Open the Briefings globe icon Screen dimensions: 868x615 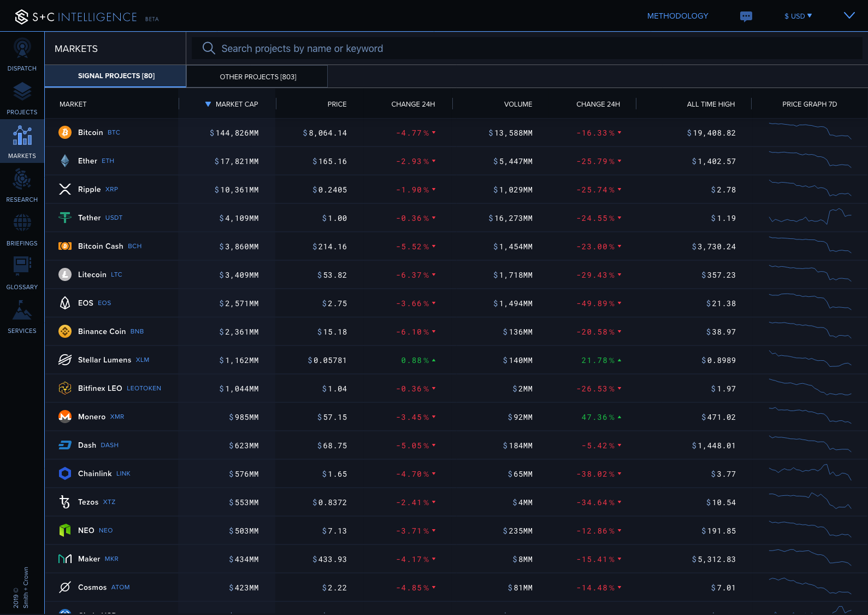(22, 223)
